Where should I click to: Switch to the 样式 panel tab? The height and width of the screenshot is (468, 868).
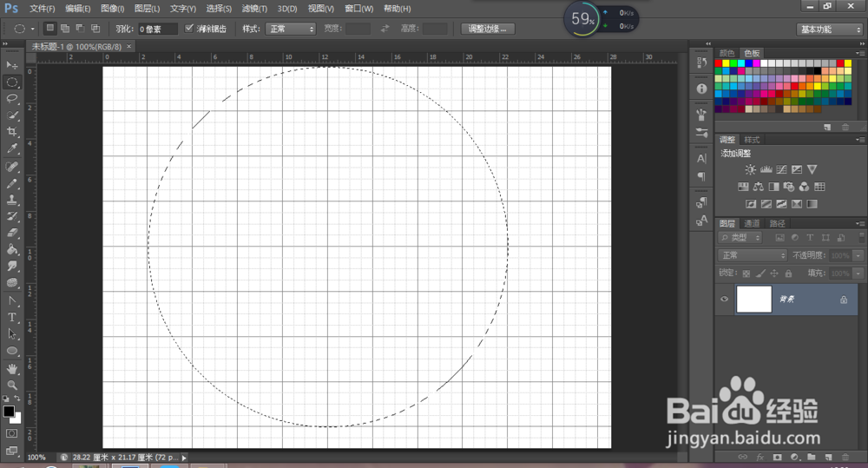pyautogui.click(x=752, y=140)
